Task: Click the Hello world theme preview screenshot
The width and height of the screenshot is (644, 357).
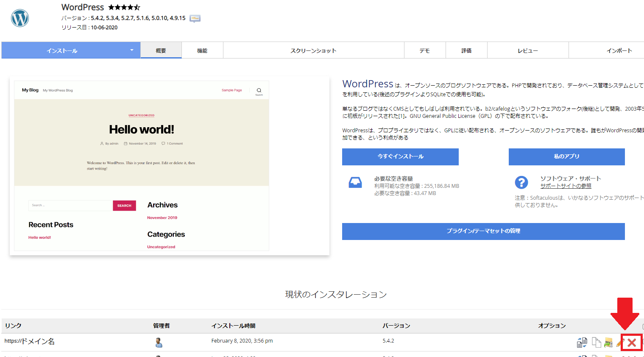Action: pos(142,166)
